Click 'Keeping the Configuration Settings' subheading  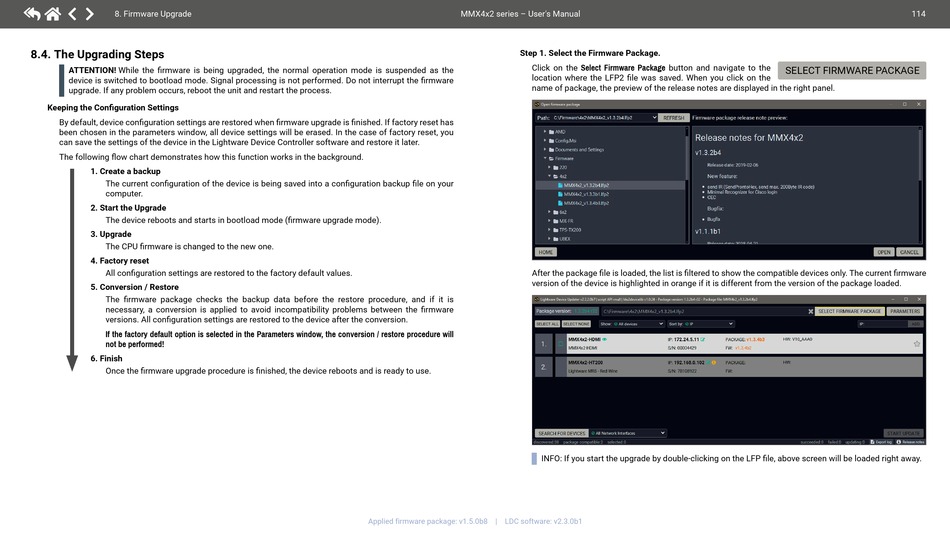tap(113, 108)
